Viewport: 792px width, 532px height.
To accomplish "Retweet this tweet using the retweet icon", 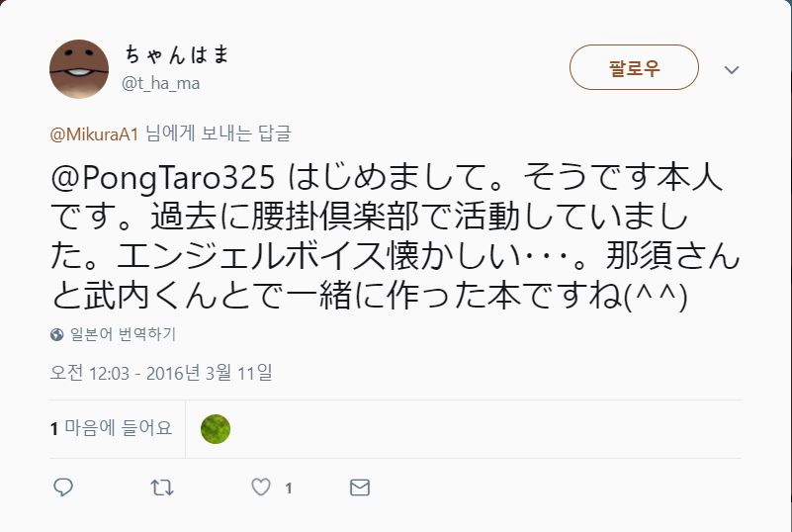I will coord(162,488).
